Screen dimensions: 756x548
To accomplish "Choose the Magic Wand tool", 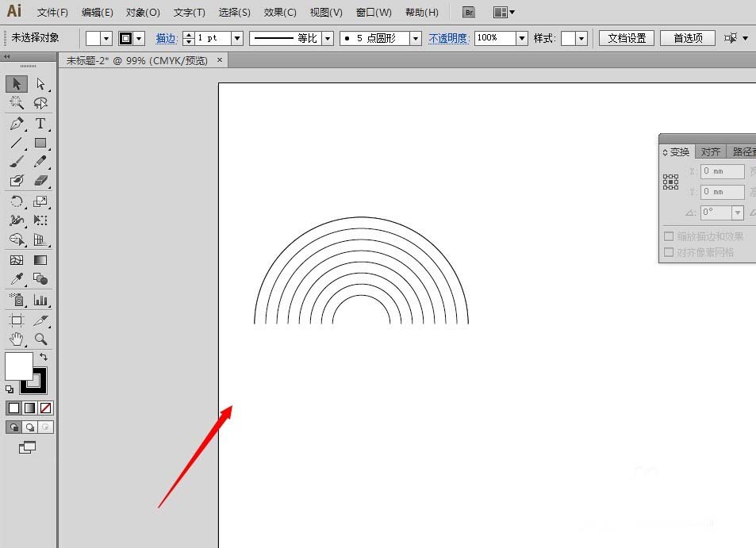I will click(x=17, y=102).
